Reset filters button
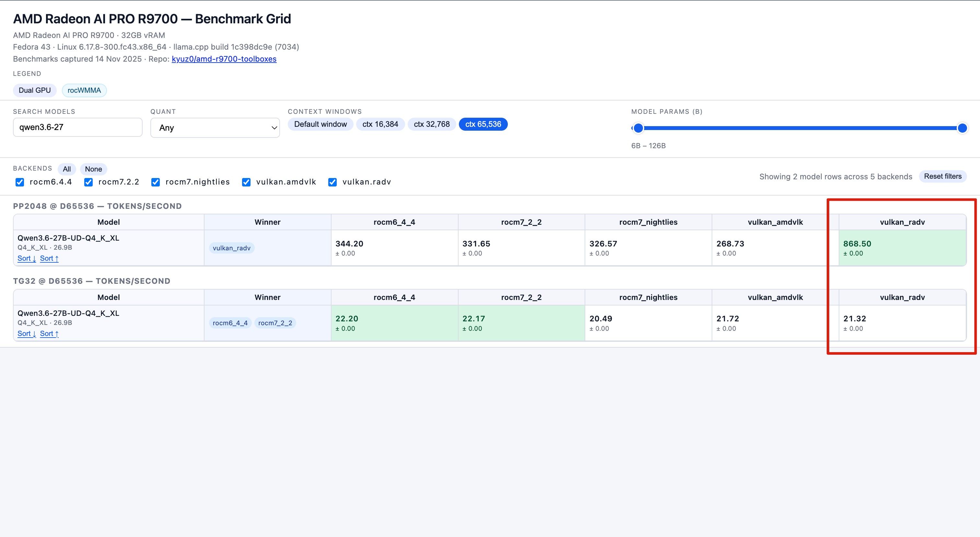The image size is (980, 537). [943, 176]
